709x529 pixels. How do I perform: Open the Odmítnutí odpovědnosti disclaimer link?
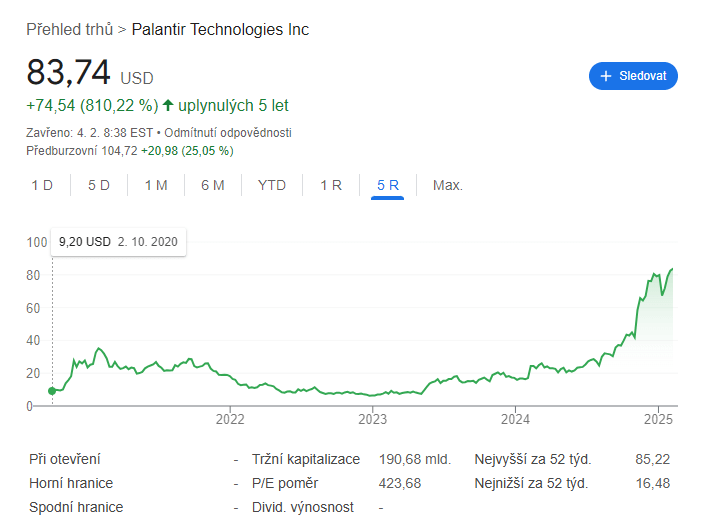[227, 132]
